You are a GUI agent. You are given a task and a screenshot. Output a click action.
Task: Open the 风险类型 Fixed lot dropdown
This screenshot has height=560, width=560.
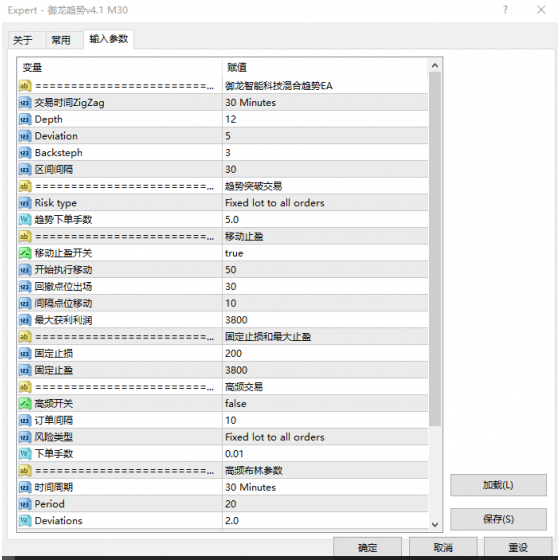(325, 437)
